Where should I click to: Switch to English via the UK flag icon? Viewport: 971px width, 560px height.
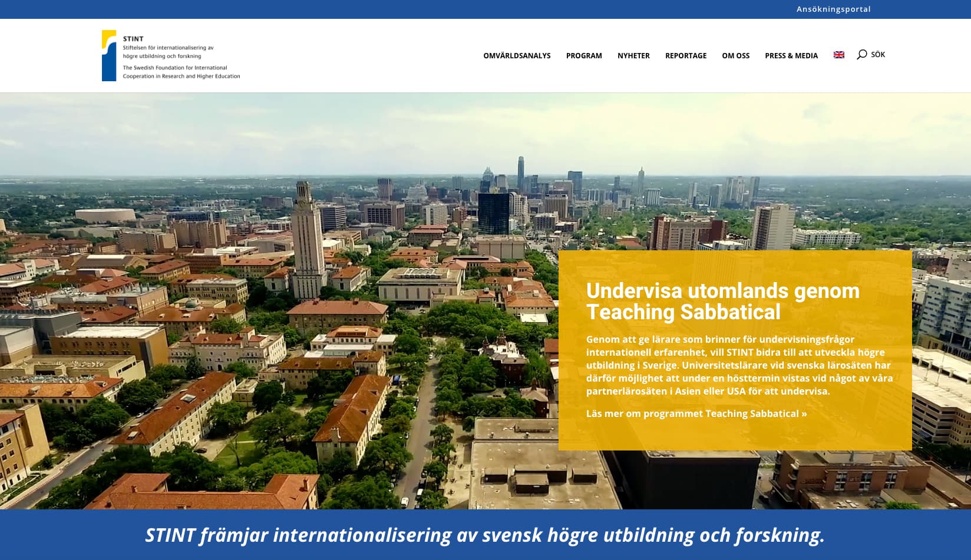[839, 55]
